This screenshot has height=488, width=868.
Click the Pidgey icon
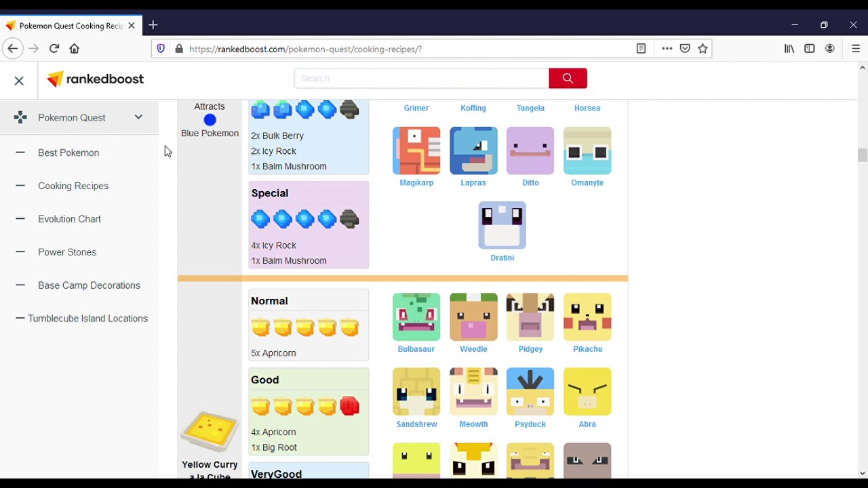[x=530, y=317]
